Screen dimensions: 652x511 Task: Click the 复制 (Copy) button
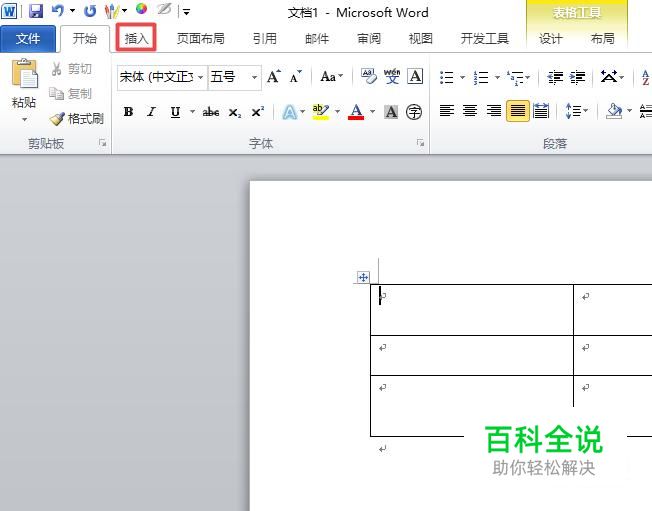[71, 94]
